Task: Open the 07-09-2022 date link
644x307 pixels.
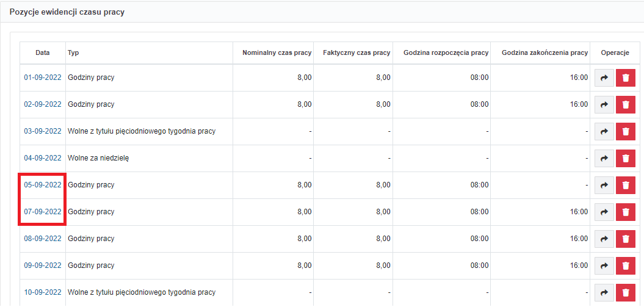Action: coord(43,212)
